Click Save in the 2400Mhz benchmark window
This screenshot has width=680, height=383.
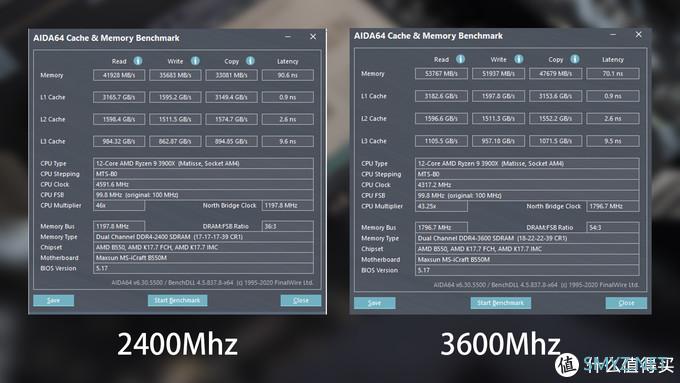tap(53, 300)
